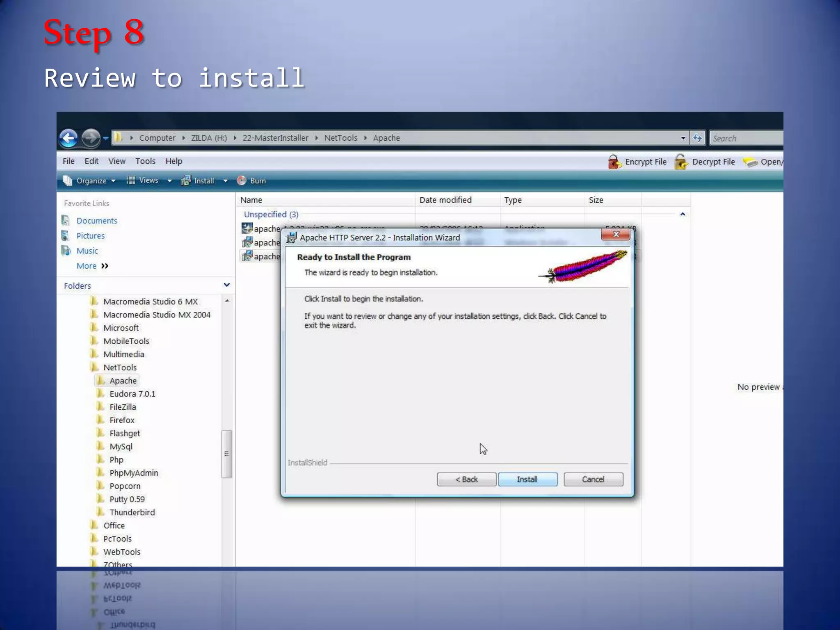
Task: Open the Edit menu
Action: point(91,161)
